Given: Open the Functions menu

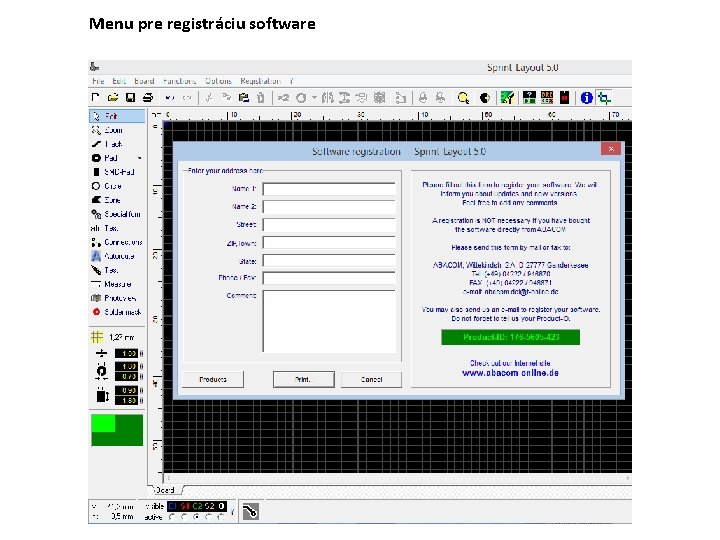Looking at the screenshot, I should click(180, 81).
